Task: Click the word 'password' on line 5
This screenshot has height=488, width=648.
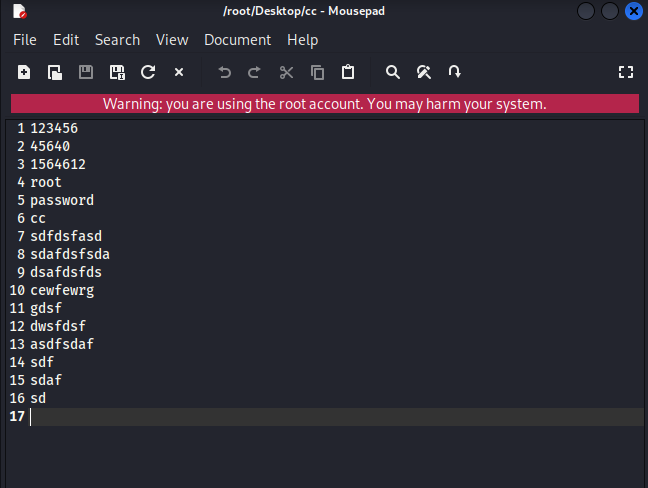Action: [62, 200]
